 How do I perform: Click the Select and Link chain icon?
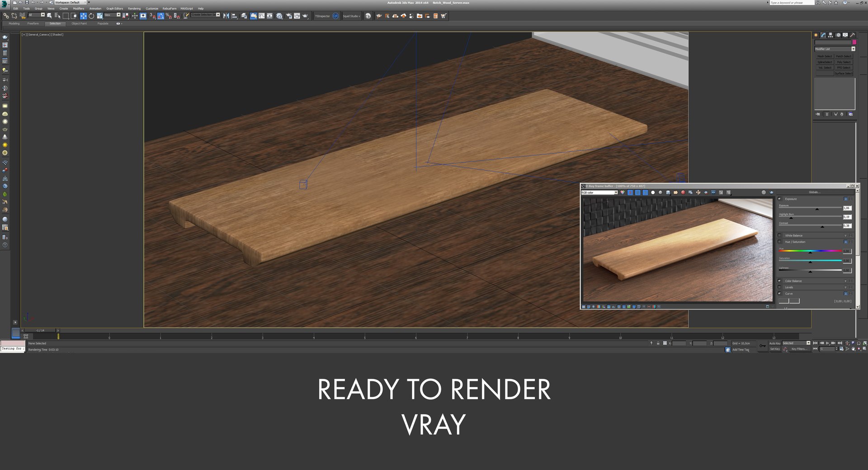point(6,16)
